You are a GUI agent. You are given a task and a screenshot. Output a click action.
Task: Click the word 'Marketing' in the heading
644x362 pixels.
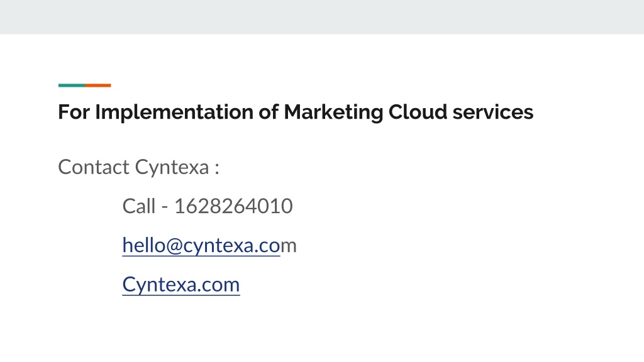333,112
